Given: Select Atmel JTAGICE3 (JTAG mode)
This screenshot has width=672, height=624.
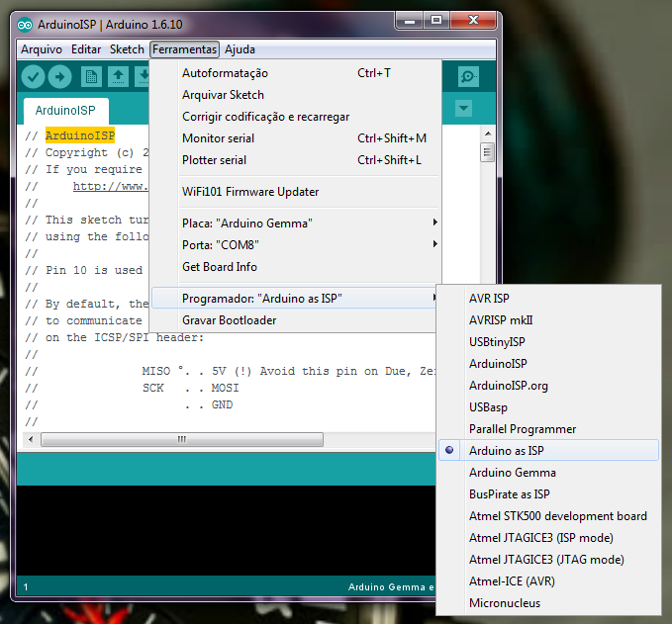Looking at the screenshot, I should coord(548,560).
